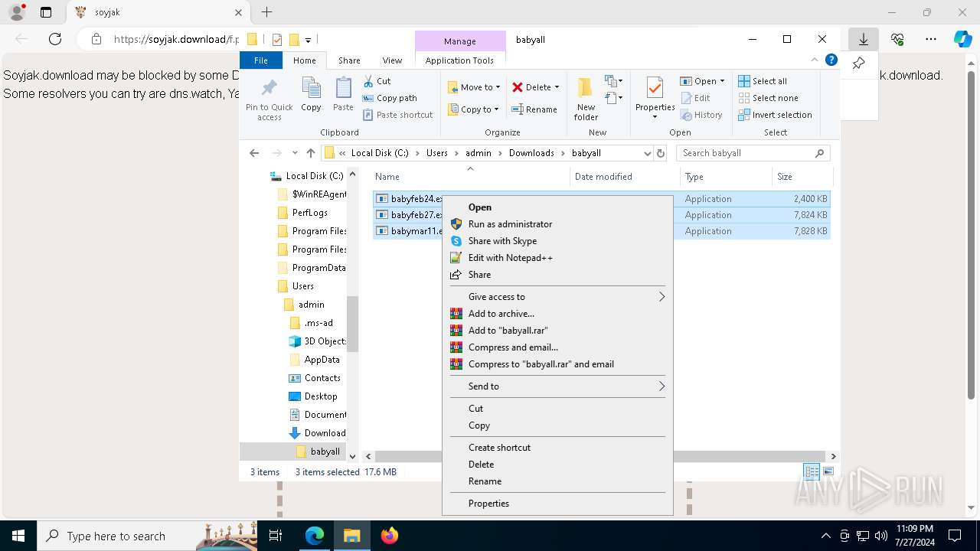980x551 pixels.
Task: Click the New folder icon
Action: coord(586,98)
